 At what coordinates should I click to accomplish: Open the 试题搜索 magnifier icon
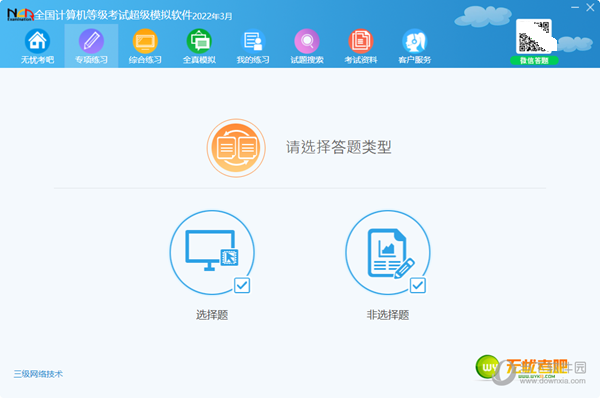(x=307, y=41)
